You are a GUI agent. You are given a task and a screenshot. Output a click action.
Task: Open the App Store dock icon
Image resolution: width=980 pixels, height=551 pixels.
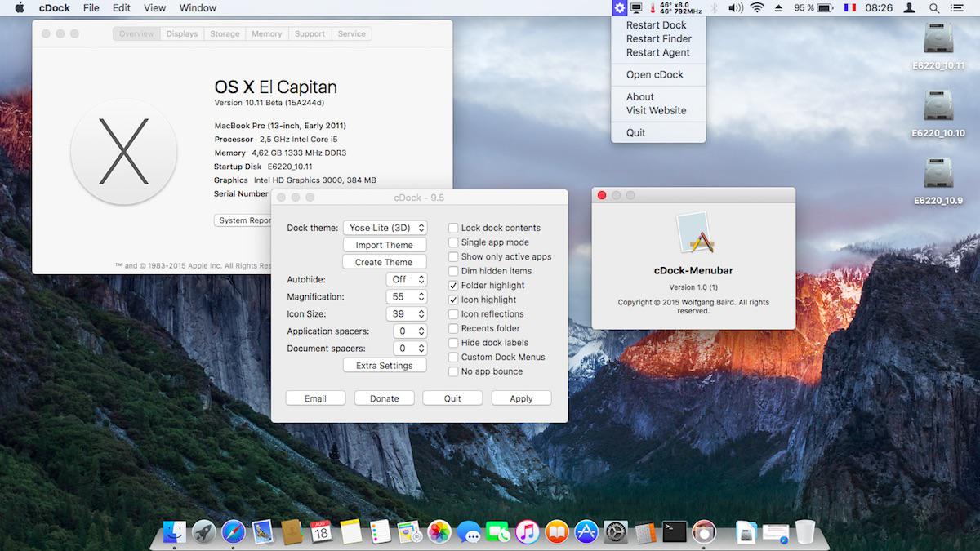tap(586, 532)
